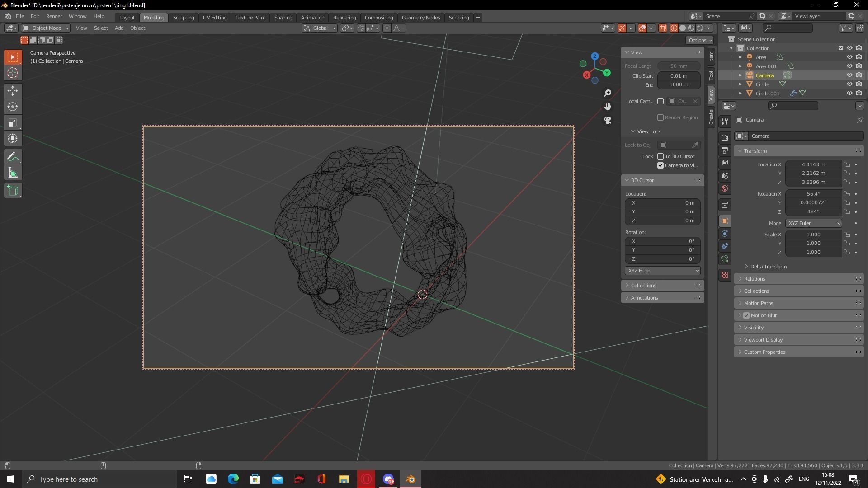The width and height of the screenshot is (868, 488).
Task: Open the Render menu
Action: pos(54,16)
